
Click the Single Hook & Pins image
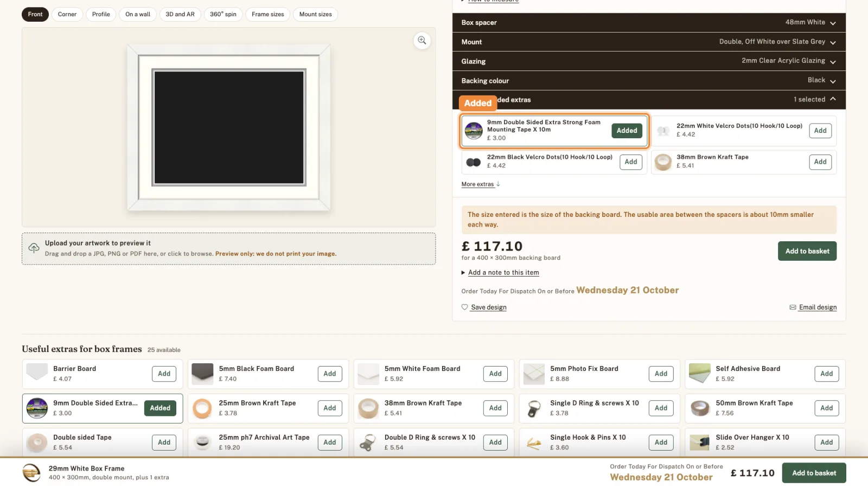click(534, 444)
